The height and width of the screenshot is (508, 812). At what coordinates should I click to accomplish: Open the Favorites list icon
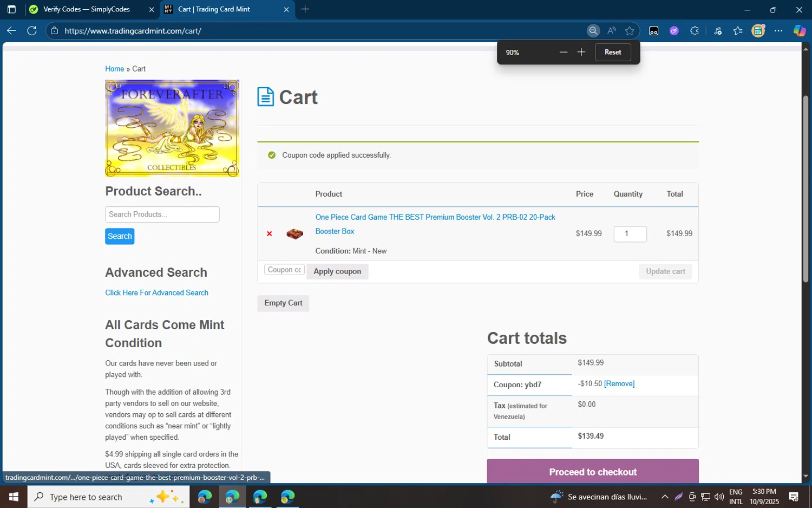pos(738,31)
